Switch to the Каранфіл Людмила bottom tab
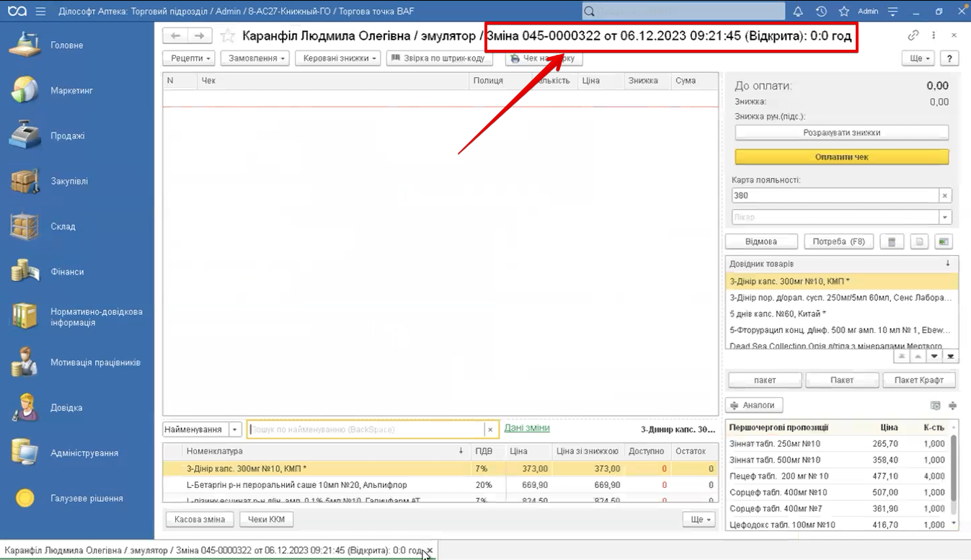 point(213,551)
